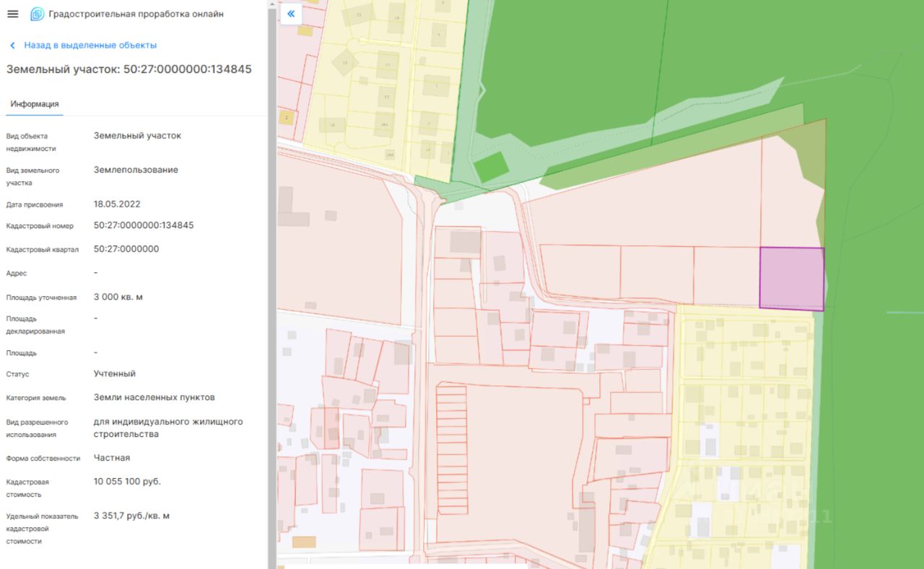924x569 pixels.
Task: Click the cadastral quarter value 50:27:0000000
Action: [126, 249]
